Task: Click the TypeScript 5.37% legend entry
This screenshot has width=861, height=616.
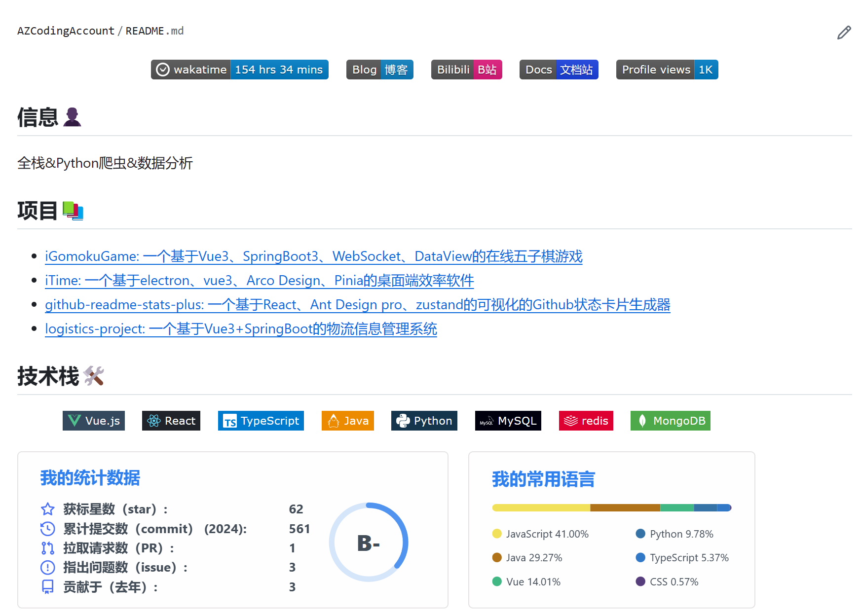Action: coord(682,558)
